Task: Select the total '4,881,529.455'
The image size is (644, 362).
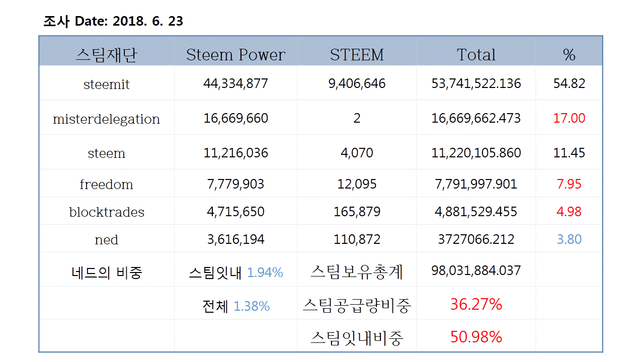Action: (x=476, y=212)
